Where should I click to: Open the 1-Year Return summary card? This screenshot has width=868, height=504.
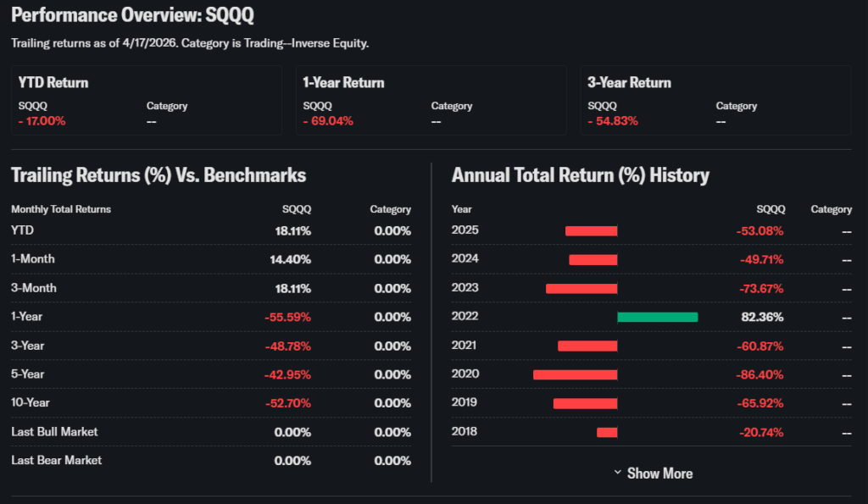coord(431,100)
